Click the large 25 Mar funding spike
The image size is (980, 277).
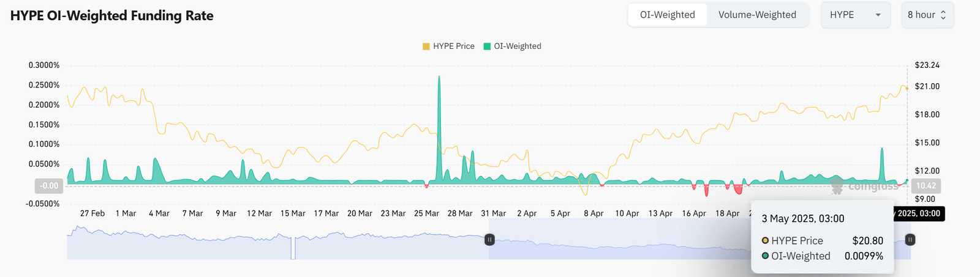coord(439,128)
